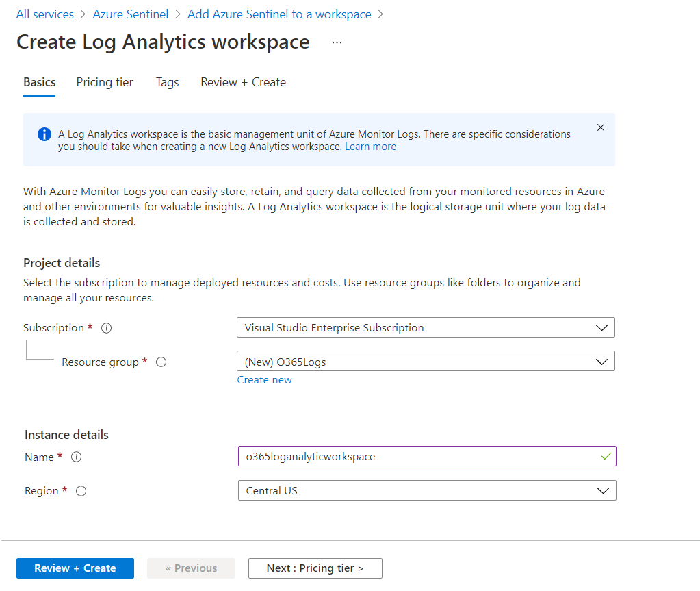Switch to the Pricing tier tab
Screen dimensions: 700x591
point(105,82)
